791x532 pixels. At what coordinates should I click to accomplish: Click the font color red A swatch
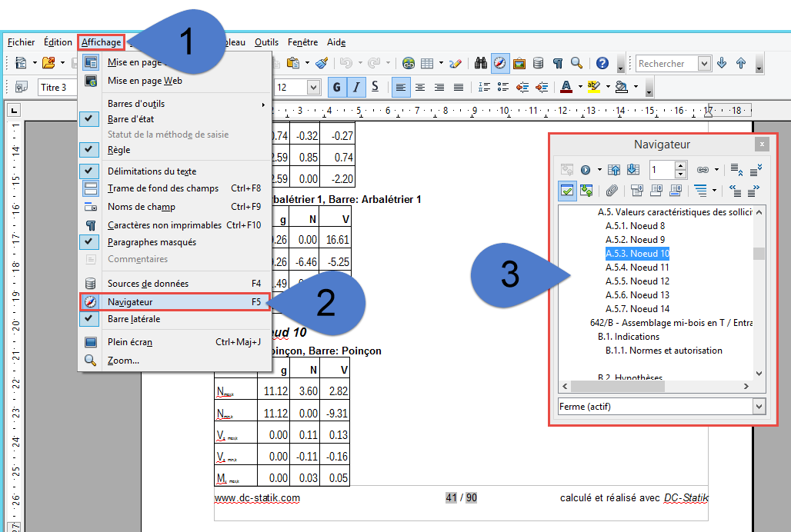pyautogui.click(x=566, y=87)
